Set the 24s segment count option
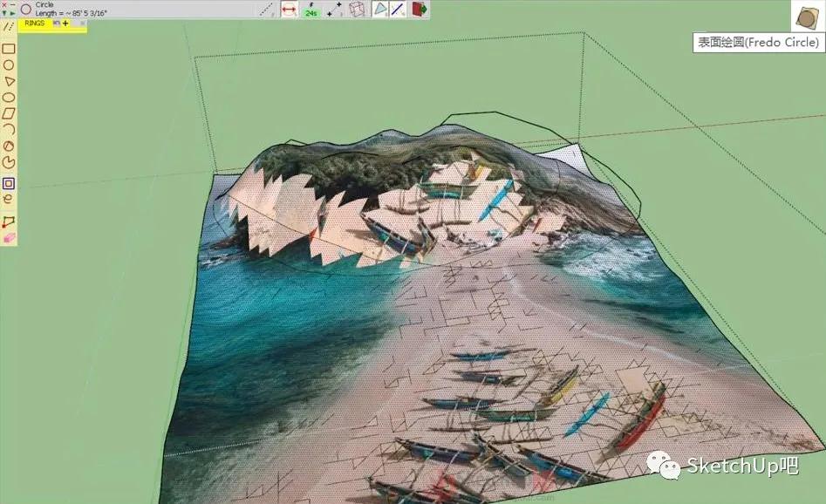 [311, 10]
